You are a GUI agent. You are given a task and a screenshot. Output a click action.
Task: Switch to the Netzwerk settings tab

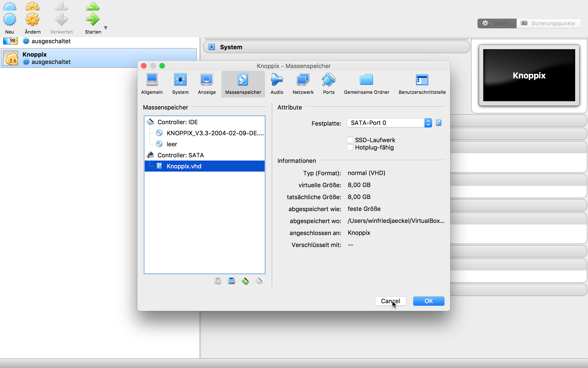click(x=303, y=84)
